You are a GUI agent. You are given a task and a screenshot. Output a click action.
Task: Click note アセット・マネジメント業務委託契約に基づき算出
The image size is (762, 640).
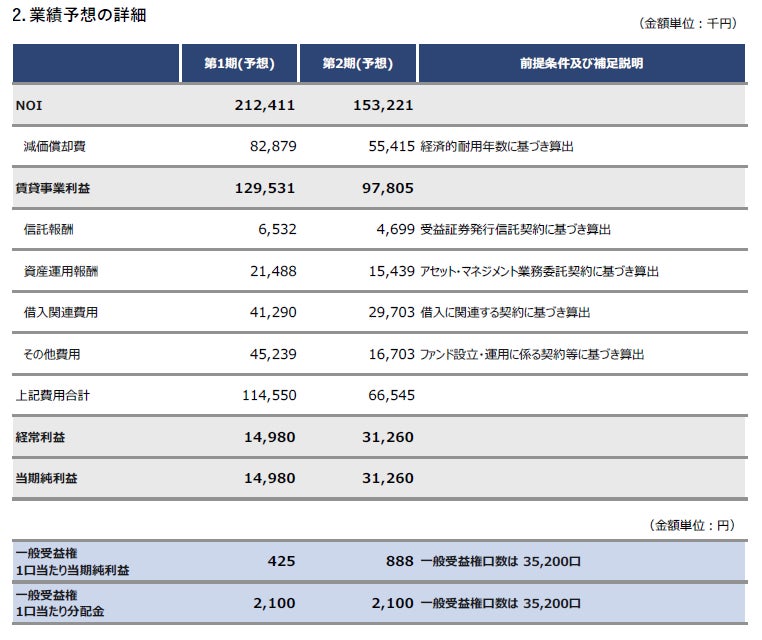pyautogui.click(x=539, y=271)
